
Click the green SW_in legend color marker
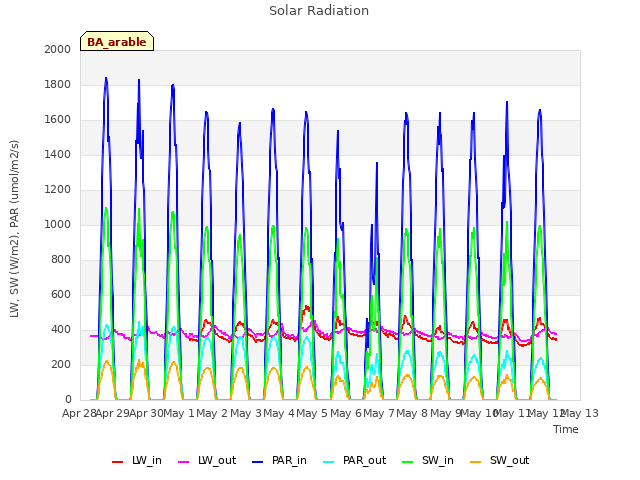tap(407, 462)
